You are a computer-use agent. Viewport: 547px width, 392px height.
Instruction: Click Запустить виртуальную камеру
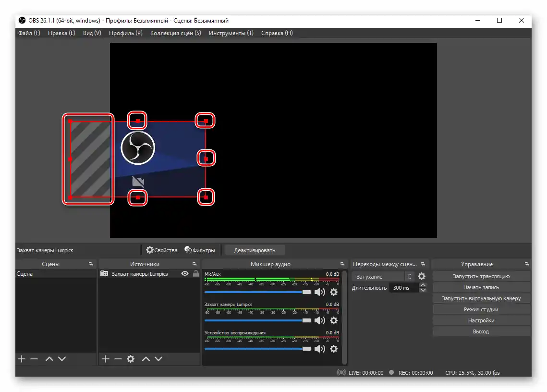coord(481,298)
